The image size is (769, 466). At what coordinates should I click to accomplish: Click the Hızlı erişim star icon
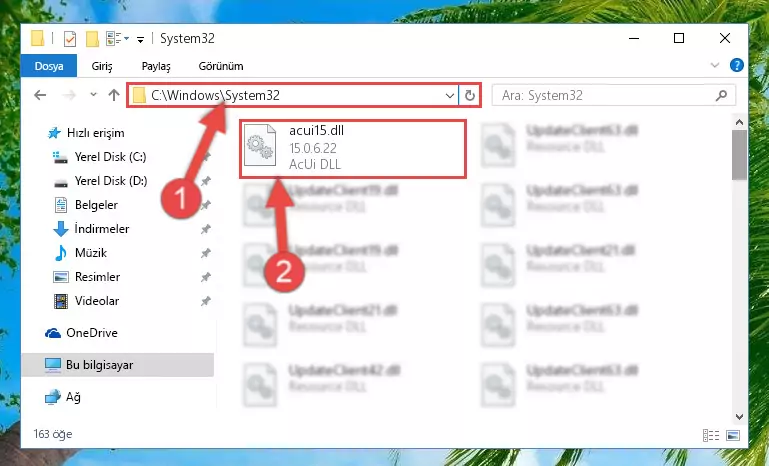(x=54, y=133)
